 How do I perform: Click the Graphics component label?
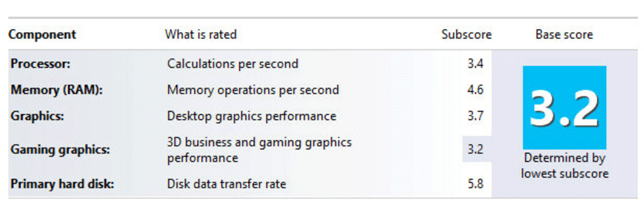[37, 116]
